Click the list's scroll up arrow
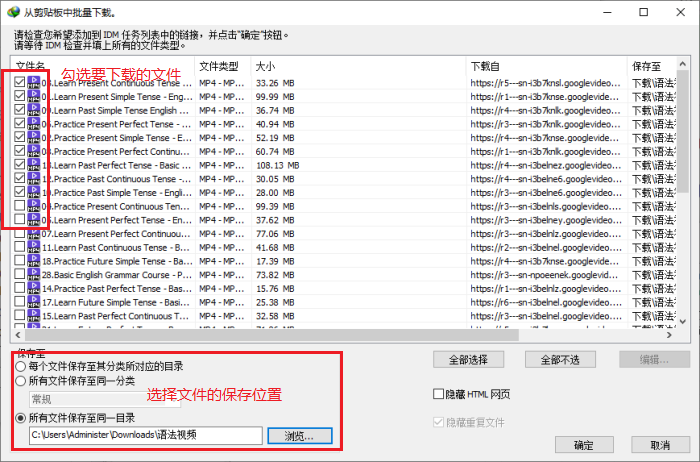Screen dimensions: 700x462 (x=683, y=64)
